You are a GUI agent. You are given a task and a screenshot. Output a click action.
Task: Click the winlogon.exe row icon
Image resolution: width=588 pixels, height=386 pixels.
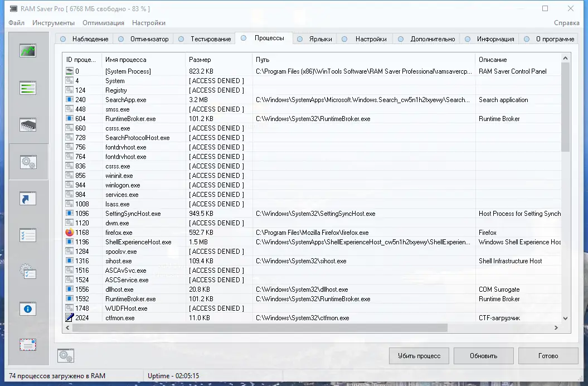point(69,185)
